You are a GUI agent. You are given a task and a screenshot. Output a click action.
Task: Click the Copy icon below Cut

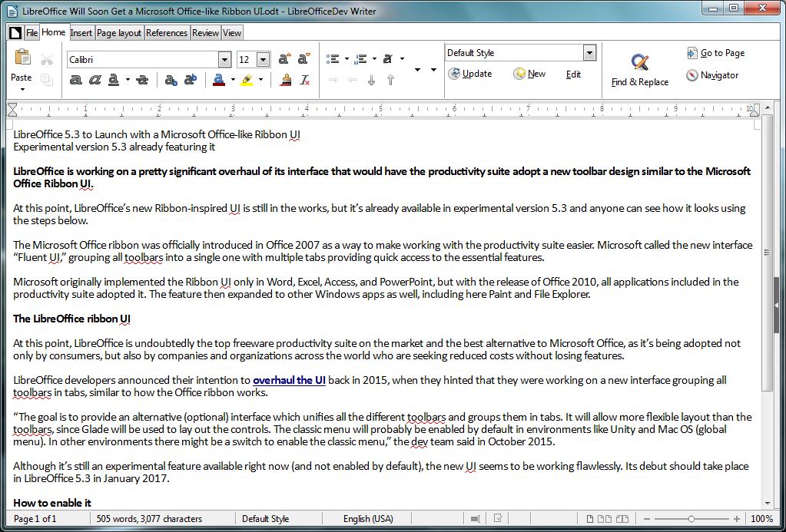coord(47,80)
